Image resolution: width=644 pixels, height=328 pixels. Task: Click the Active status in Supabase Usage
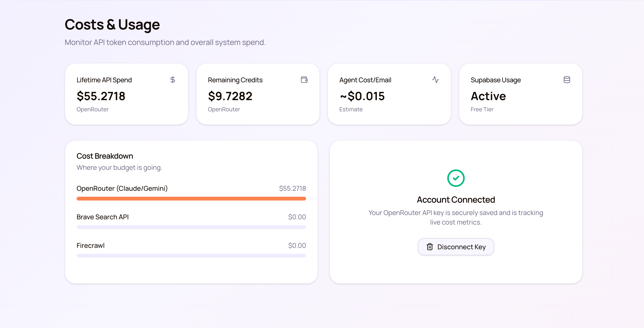point(488,96)
